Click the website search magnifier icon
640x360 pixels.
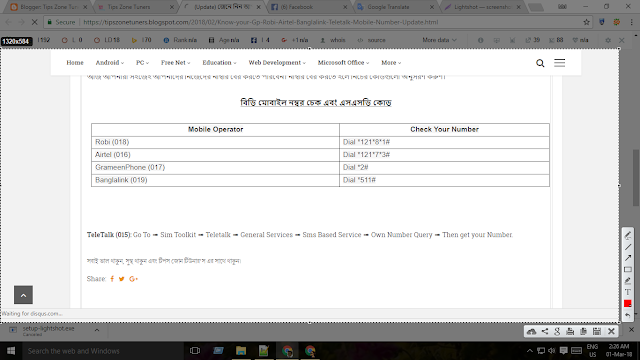tap(540, 63)
